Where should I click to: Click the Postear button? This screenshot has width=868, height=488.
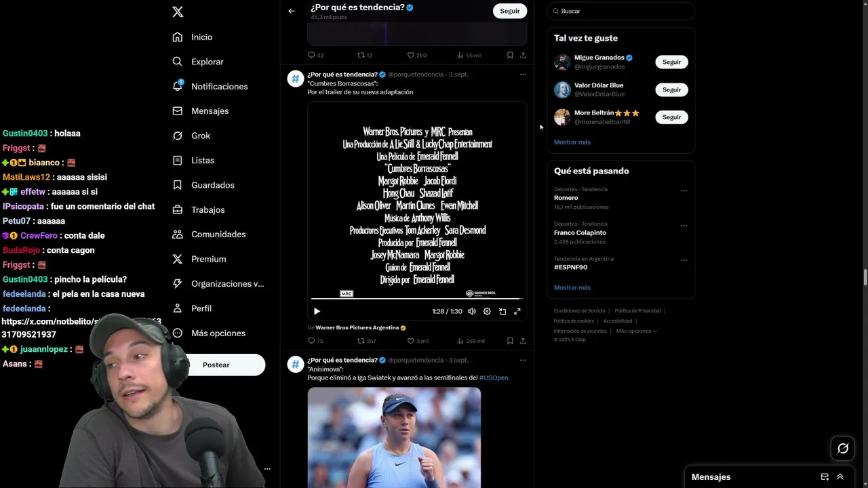tap(216, 365)
